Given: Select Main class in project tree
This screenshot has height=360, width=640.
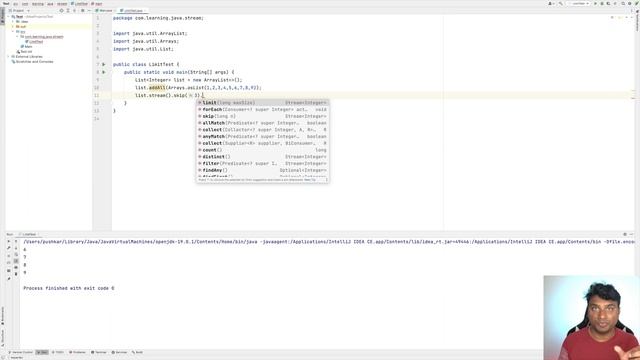Looking at the screenshot, I should (28, 47).
